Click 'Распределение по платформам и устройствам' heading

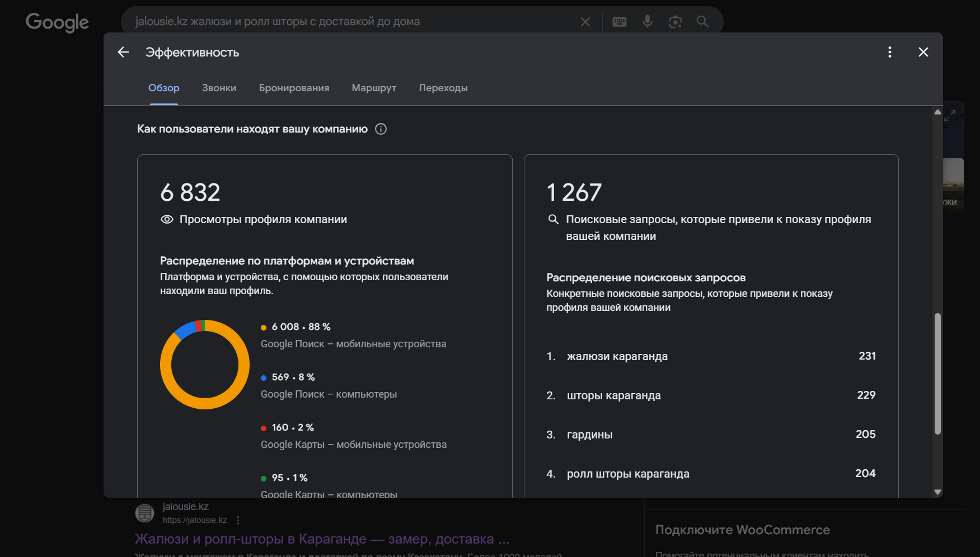(x=287, y=261)
